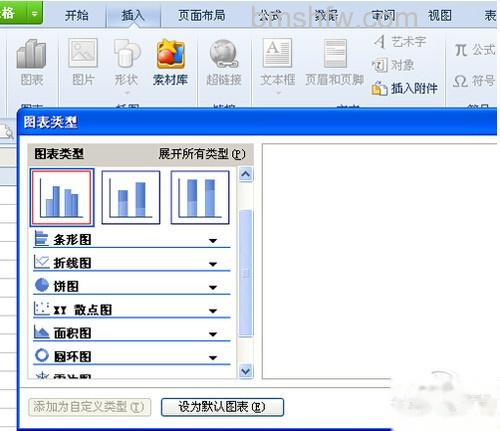The image size is (500, 431).
Task: Open the 视图 View tab
Action: [x=440, y=15]
